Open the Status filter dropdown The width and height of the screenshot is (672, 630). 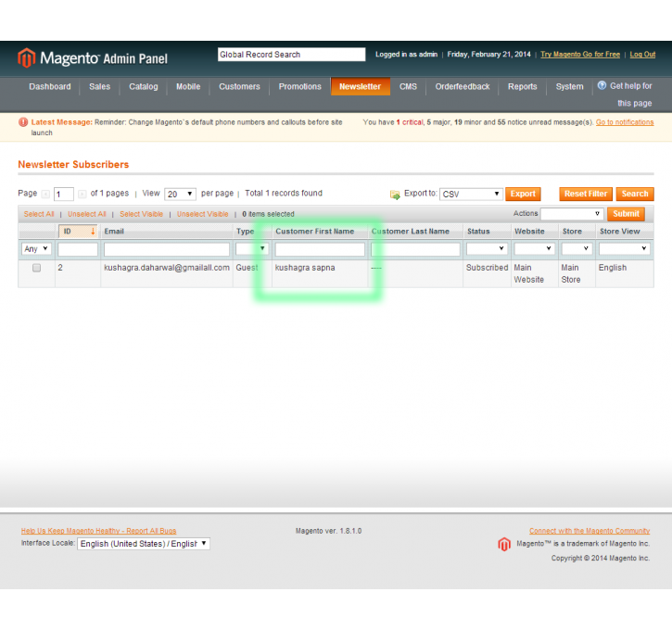[x=487, y=249]
